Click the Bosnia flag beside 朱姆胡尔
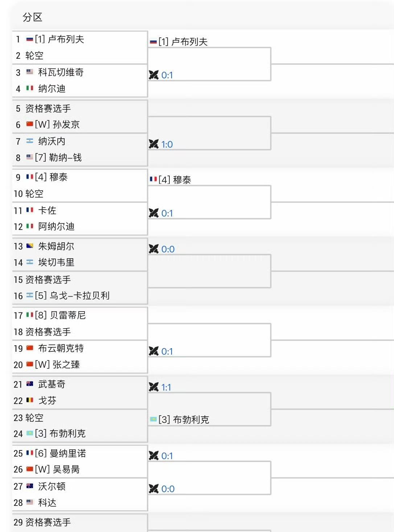Screen dimensions: 394x532 coord(30,246)
